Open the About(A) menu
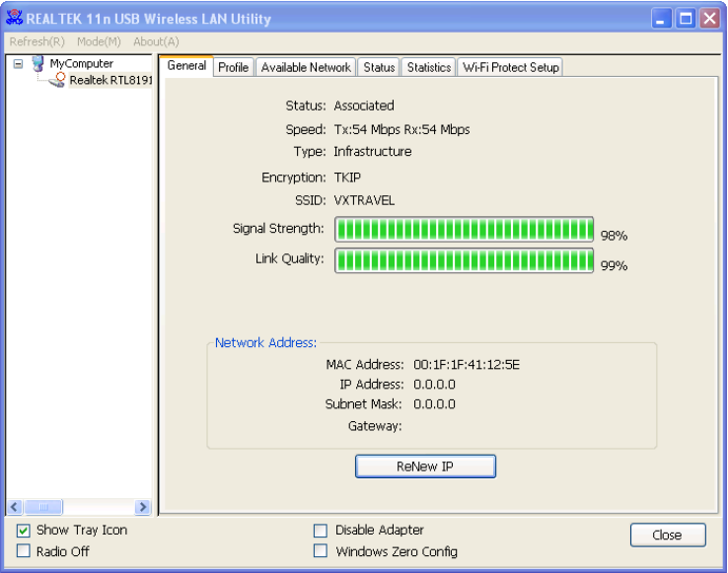The width and height of the screenshot is (728, 573). click(156, 41)
